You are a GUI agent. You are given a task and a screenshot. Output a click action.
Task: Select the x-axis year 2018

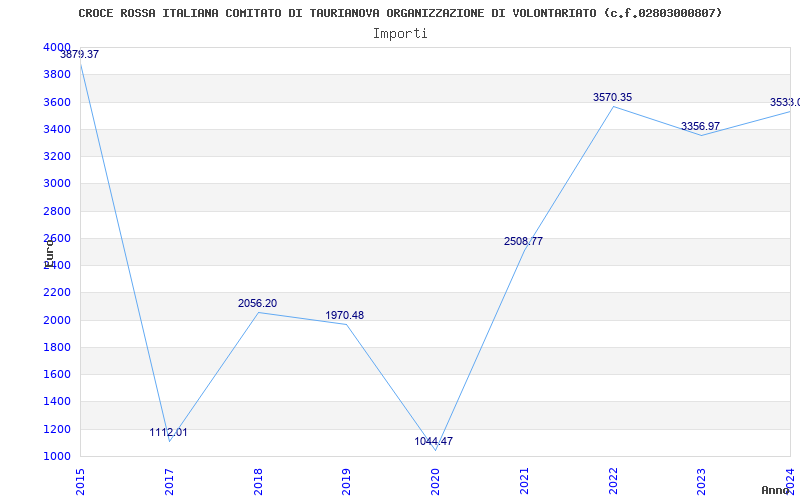pos(258,482)
